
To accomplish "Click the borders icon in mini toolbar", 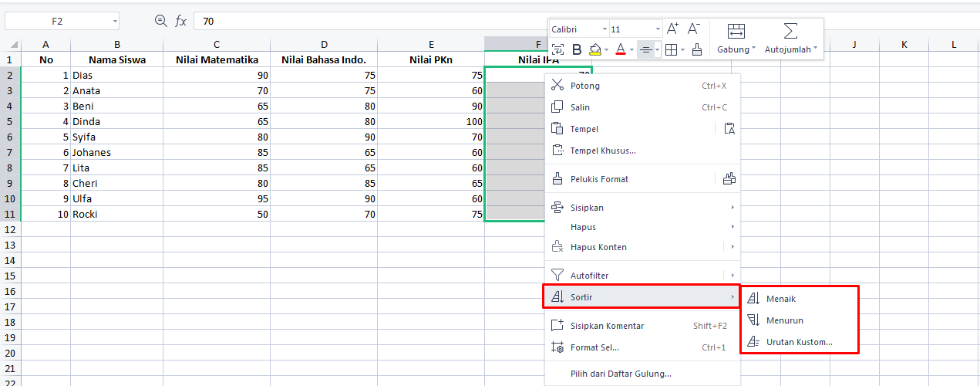I will tap(671, 50).
